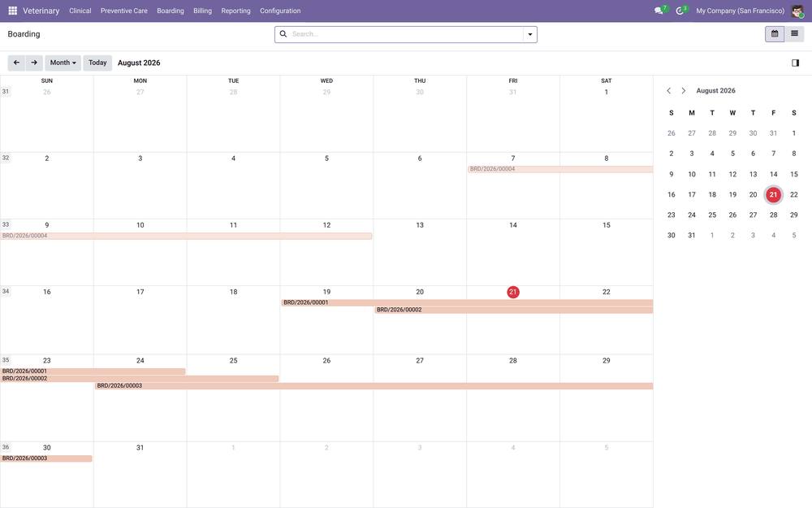
Task: Click day 11 in the main calendar
Action: tap(233, 225)
